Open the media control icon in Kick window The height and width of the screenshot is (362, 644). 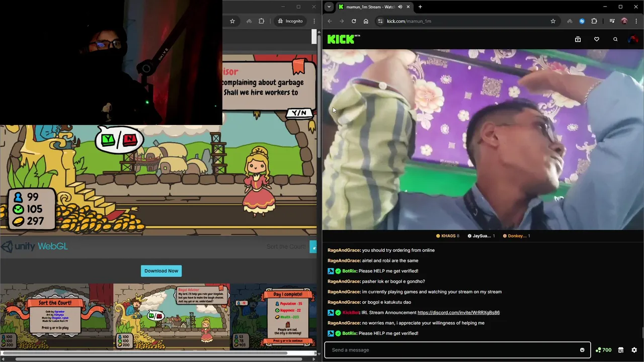(x=612, y=21)
